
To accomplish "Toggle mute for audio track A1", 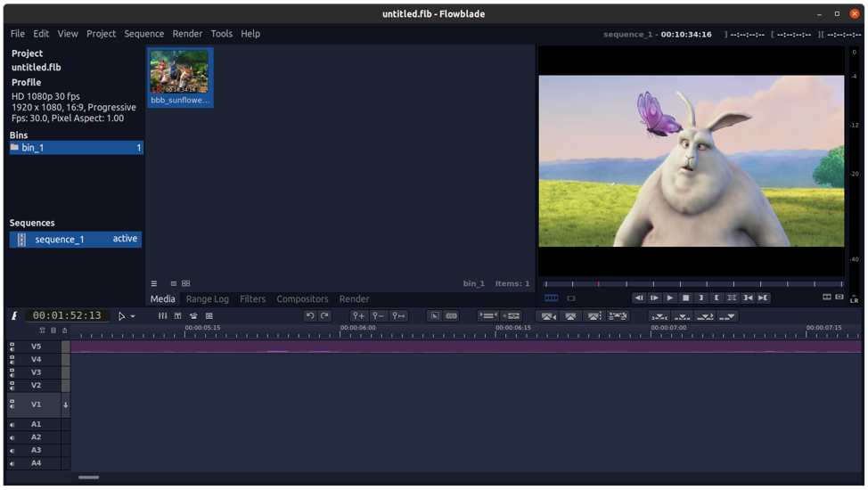I will tap(12, 425).
